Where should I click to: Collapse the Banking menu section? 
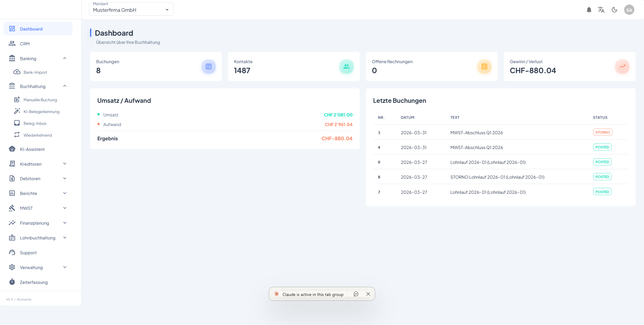pos(65,58)
